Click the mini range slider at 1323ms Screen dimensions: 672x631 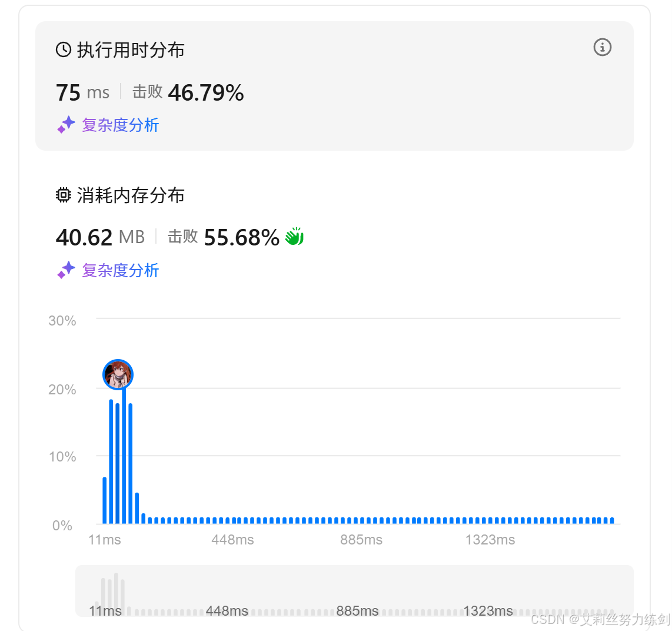click(488, 610)
